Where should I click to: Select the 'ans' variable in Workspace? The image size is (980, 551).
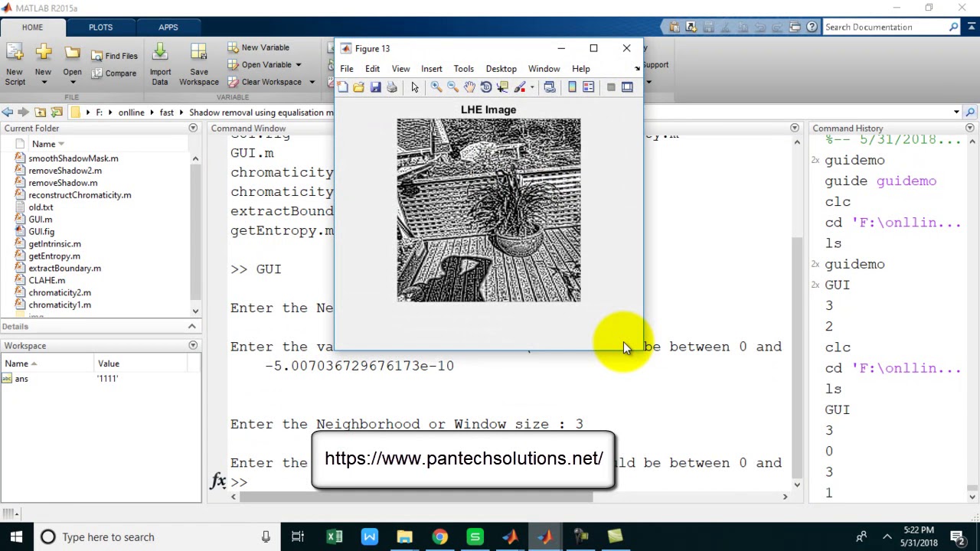pos(21,379)
